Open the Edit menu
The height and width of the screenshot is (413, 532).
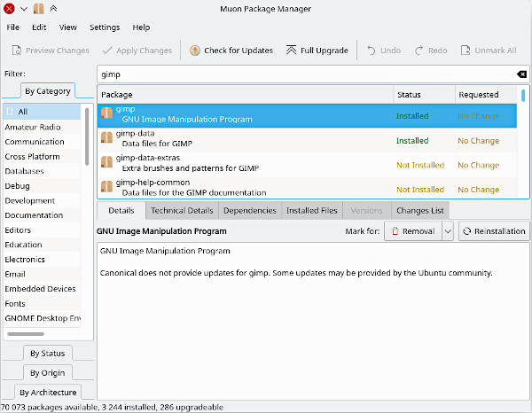click(x=39, y=27)
